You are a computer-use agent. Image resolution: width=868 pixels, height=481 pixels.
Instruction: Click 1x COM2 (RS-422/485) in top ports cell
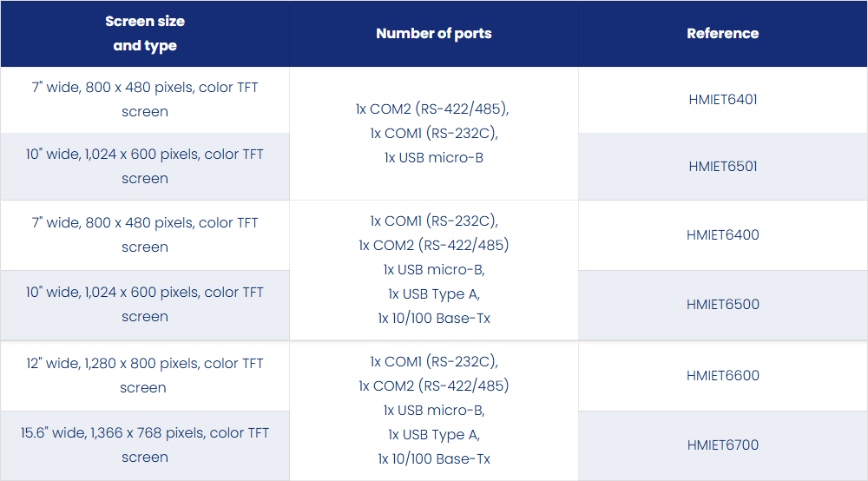click(432, 109)
